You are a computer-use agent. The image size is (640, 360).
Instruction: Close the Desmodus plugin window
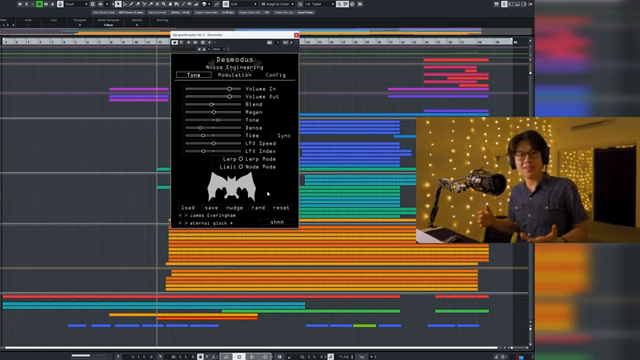pos(296,35)
